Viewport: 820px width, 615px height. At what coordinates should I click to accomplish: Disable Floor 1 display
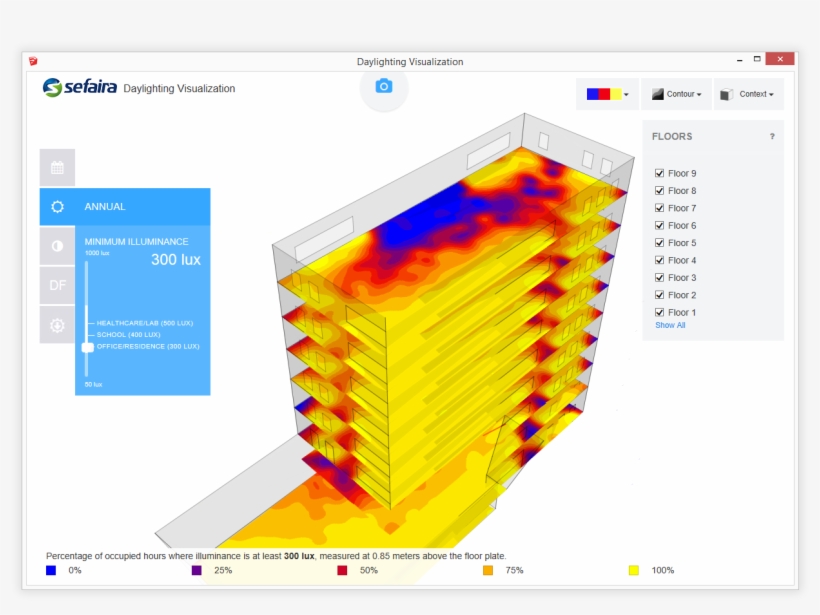click(659, 311)
